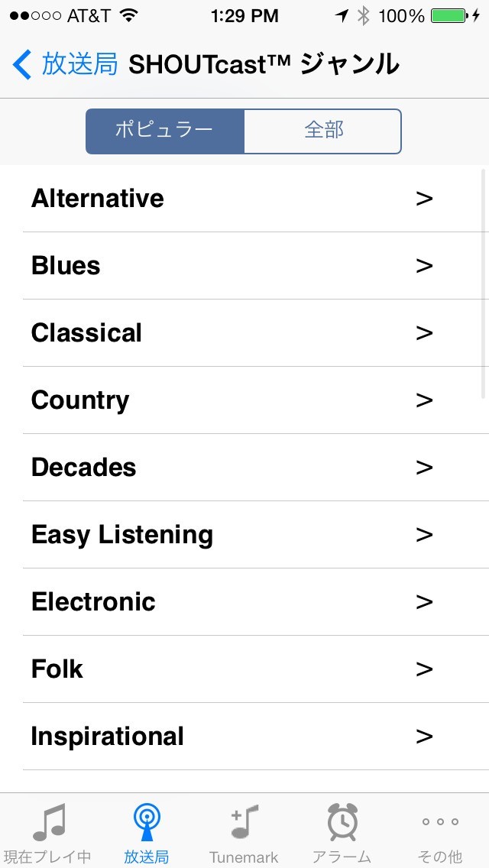Viewport: 489px width, 868px height.
Task: Expand the Classical genre arrow
Action: coord(424,333)
